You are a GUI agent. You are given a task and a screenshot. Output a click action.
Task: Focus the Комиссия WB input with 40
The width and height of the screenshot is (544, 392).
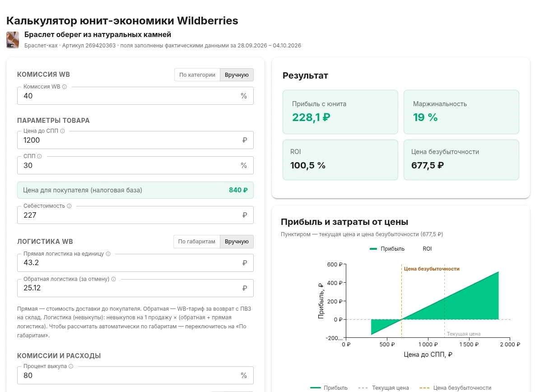coord(135,96)
